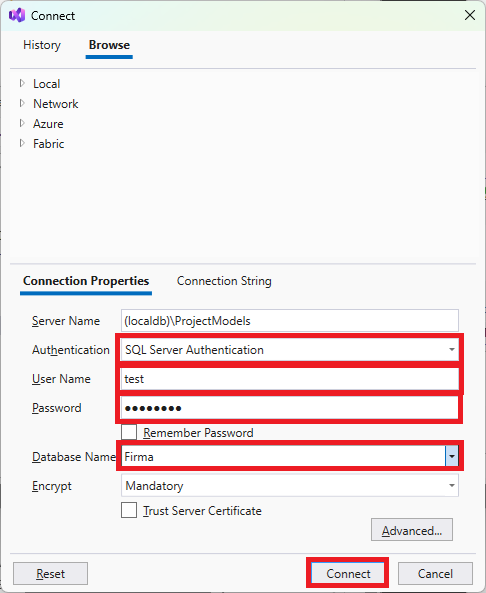The height and width of the screenshot is (593, 486).
Task: Select the Browse tab
Action: (x=109, y=45)
